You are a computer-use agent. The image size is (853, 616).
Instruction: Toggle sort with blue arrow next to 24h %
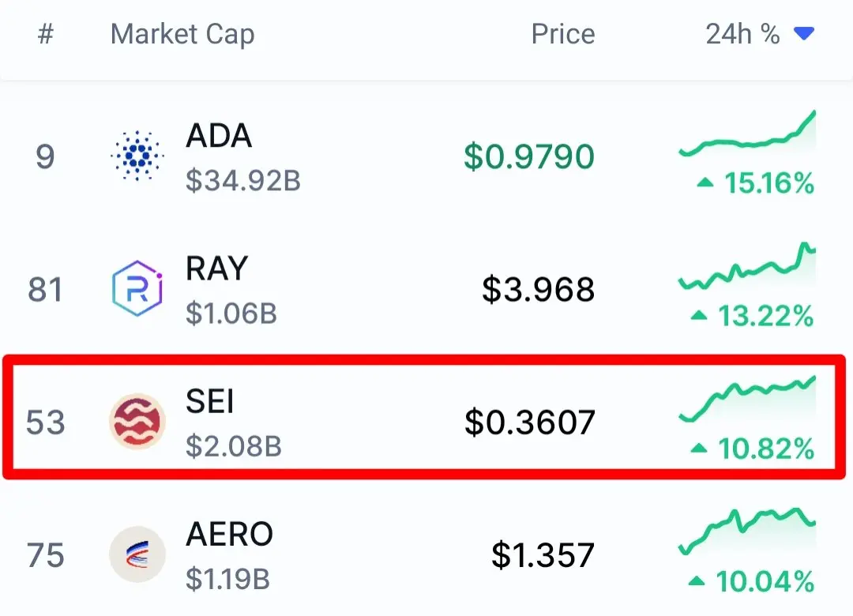pyautogui.click(x=804, y=34)
